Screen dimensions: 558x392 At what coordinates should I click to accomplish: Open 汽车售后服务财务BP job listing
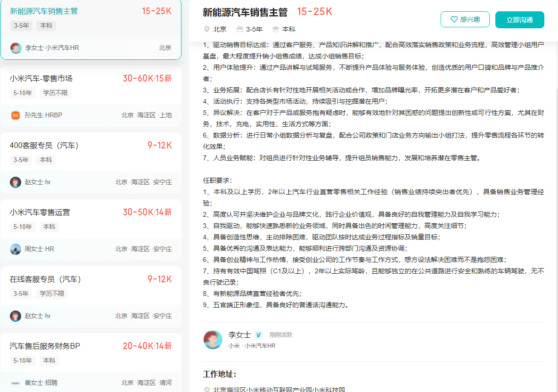(x=45, y=346)
